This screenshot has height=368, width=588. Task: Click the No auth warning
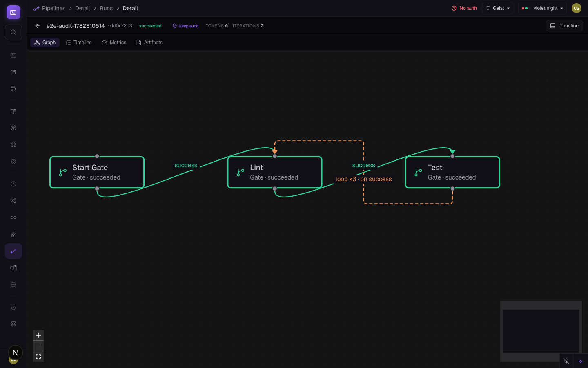pyautogui.click(x=464, y=8)
